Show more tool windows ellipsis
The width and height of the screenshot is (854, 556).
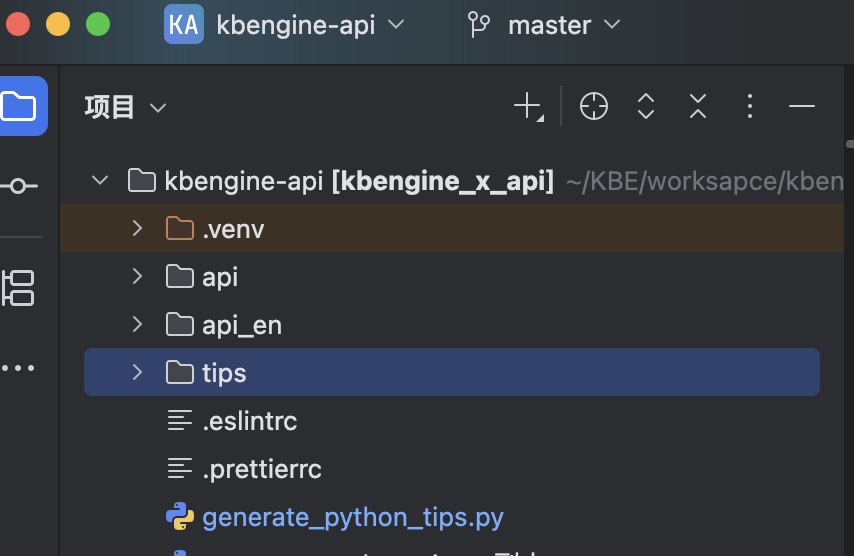click(19, 368)
